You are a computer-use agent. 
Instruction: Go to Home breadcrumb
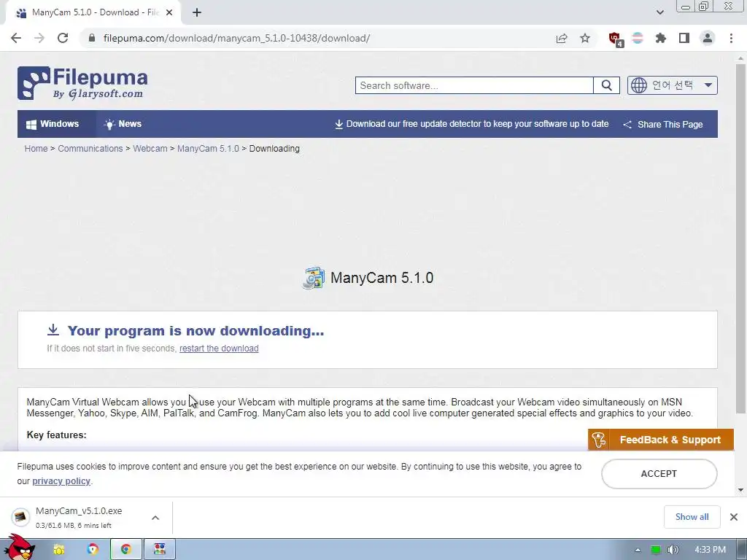36,149
